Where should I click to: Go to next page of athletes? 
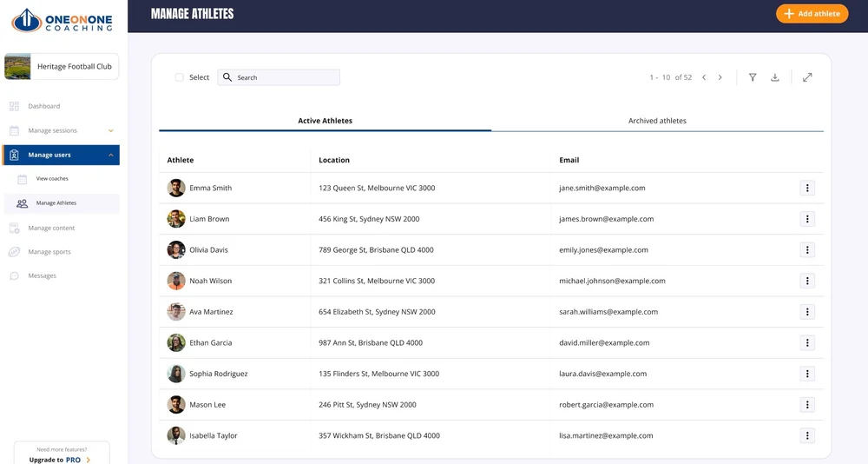pos(720,77)
